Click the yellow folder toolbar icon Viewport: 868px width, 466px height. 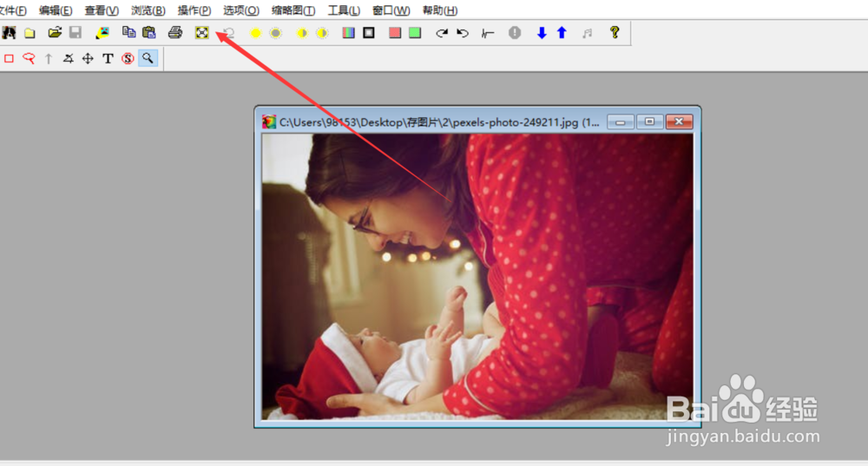click(x=30, y=33)
